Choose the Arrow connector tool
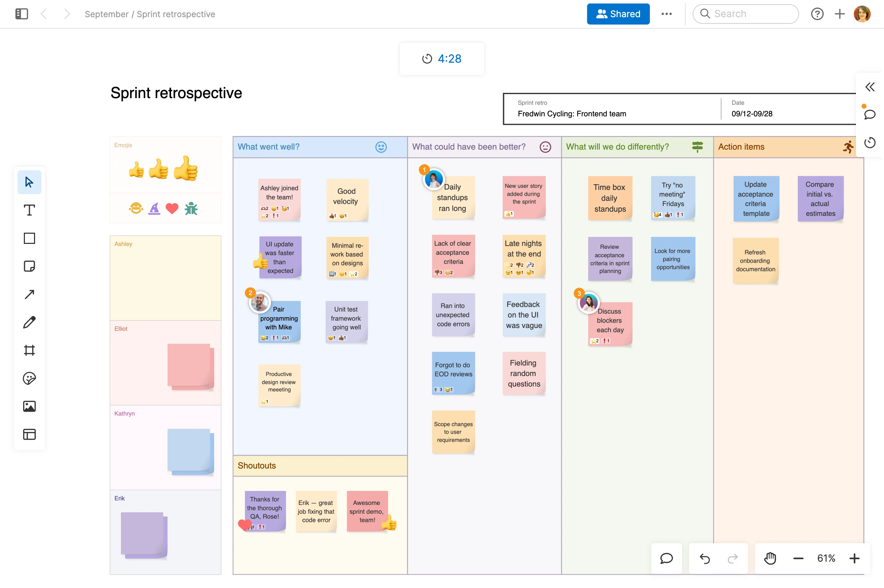Image resolution: width=884 pixels, height=588 pixels. [x=29, y=294]
